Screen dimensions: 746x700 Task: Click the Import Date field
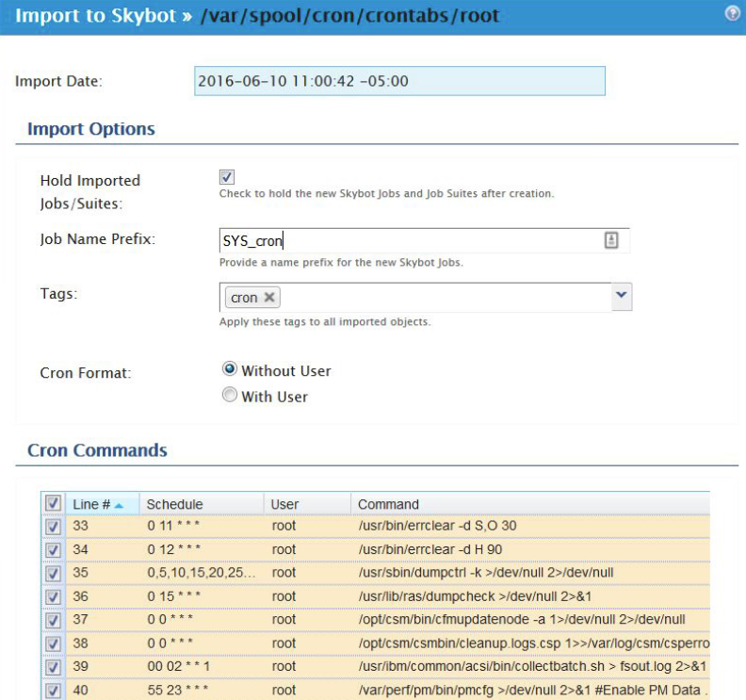click(x=399, y=81)
